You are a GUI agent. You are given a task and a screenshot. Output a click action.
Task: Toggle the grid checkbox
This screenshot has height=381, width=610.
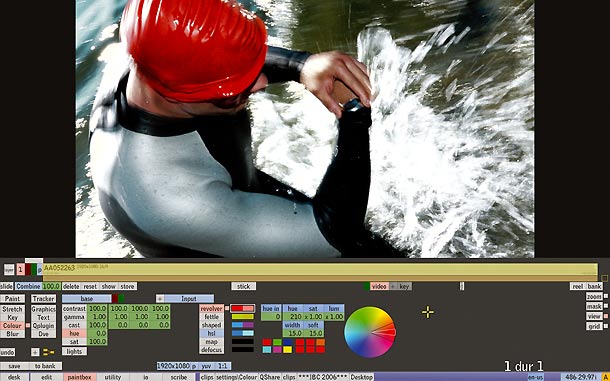click(x=606, y=326)
